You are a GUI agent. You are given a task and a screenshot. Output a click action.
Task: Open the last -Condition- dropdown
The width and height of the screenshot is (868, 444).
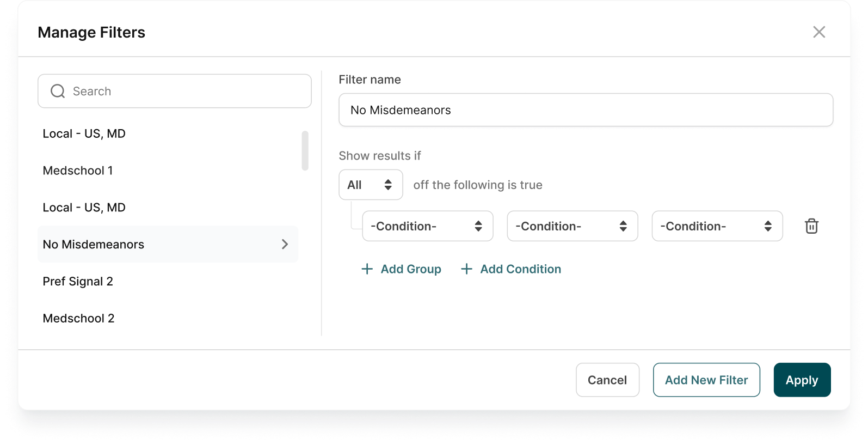[717, 226]
